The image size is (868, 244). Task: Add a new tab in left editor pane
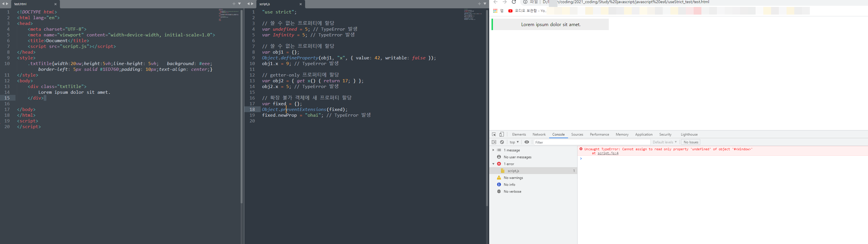click(x=234, y=4)
